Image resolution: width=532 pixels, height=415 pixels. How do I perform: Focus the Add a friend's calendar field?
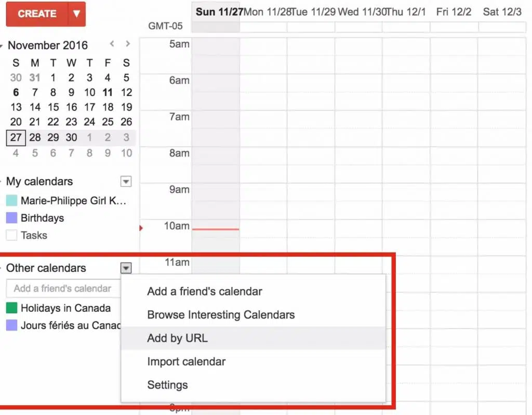pos(63,288)
